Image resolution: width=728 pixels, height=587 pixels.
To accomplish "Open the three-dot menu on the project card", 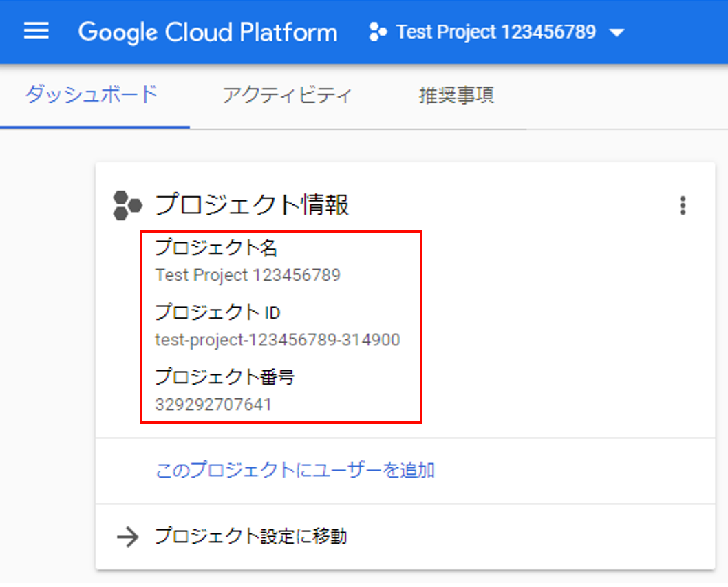I will click(682, 205).
